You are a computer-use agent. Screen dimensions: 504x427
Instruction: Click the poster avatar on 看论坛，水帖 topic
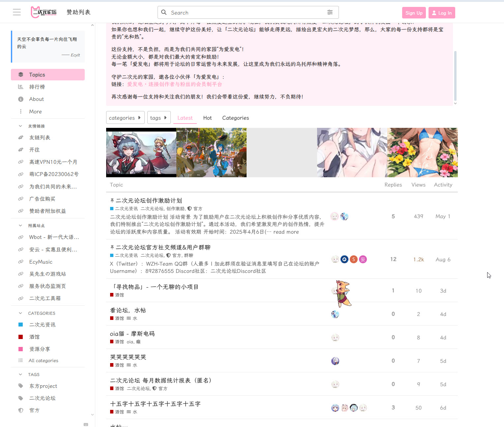(335, 314)
